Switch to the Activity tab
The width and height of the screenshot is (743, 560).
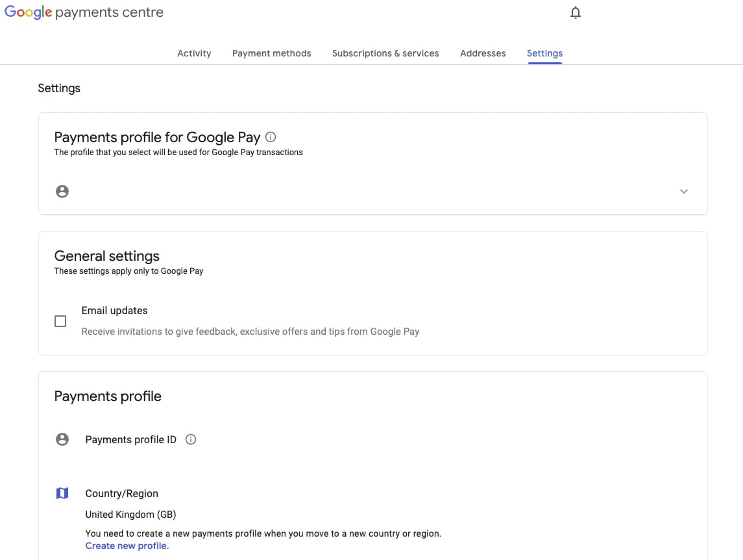(x=194, y=53)
